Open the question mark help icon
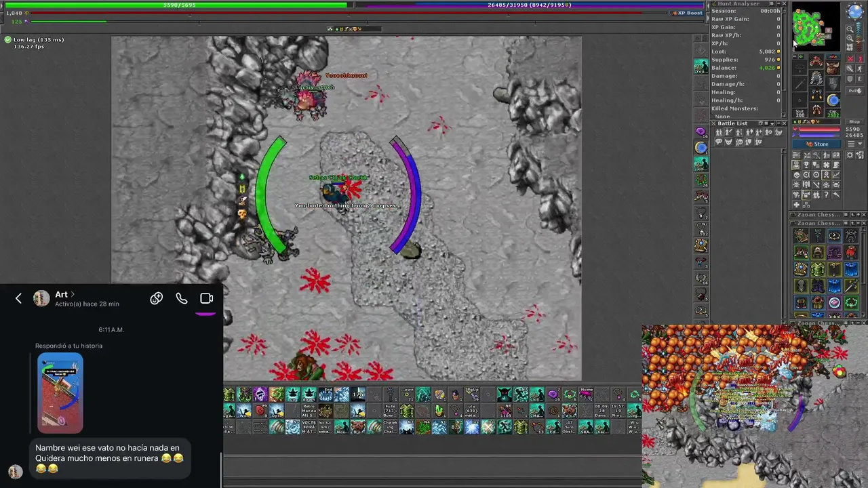This screenshot has height=488, width=868. pyautogui.click(x=827, y=195)
